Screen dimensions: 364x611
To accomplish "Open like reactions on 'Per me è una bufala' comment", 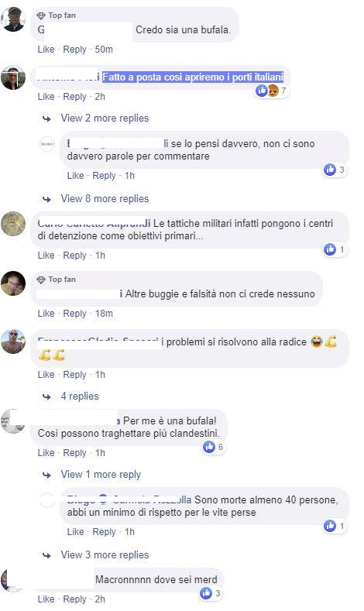I will [x=214, y=447].
